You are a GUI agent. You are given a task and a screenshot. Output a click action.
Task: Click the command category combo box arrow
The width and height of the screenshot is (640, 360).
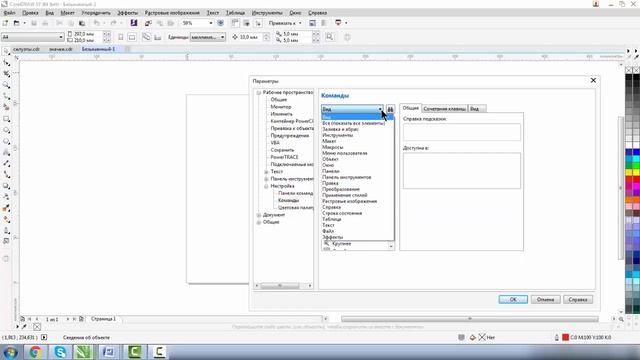[x=380, y=109]
